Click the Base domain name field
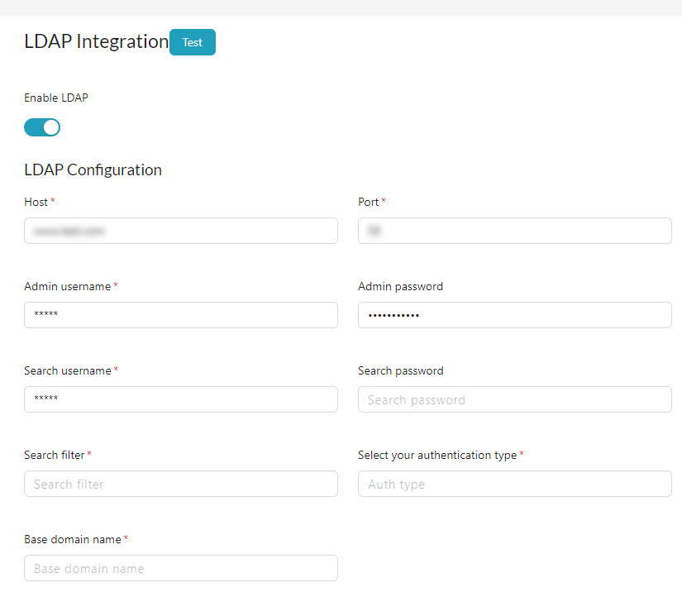Viewport: 682px width, 616px height. 180,568
